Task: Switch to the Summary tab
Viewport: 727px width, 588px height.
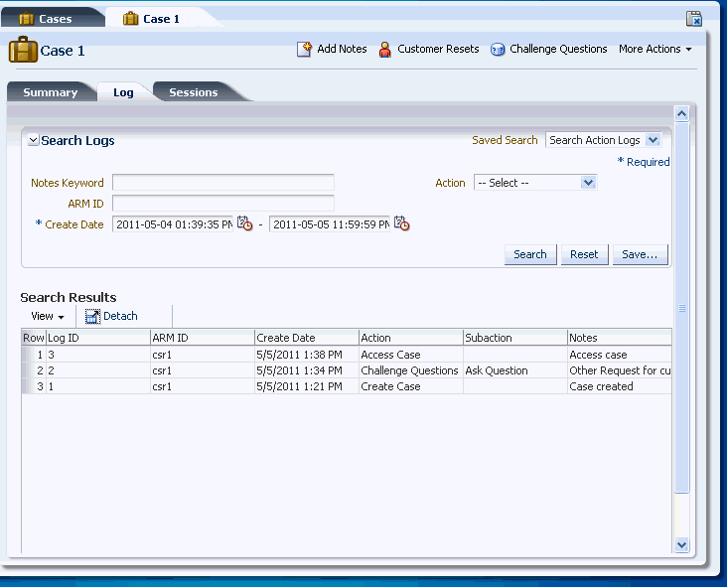Action: coord(50,92)
